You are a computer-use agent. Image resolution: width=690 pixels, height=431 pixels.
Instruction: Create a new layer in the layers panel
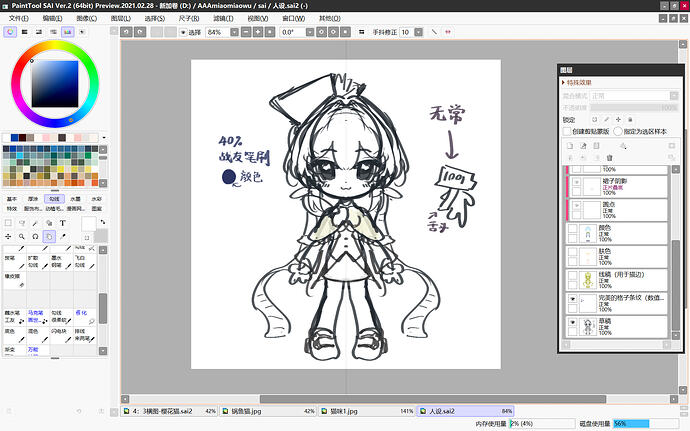click(570, 146)
